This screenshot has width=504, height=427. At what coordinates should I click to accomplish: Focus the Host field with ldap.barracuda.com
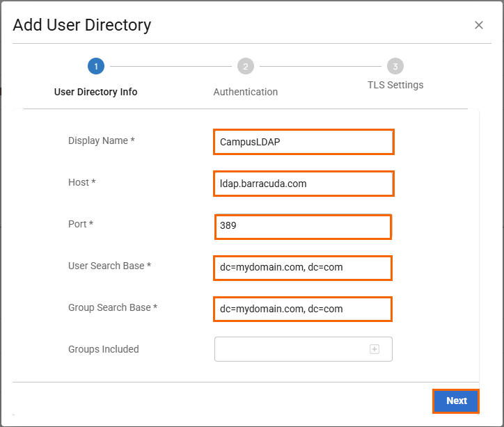pos(304,184)
